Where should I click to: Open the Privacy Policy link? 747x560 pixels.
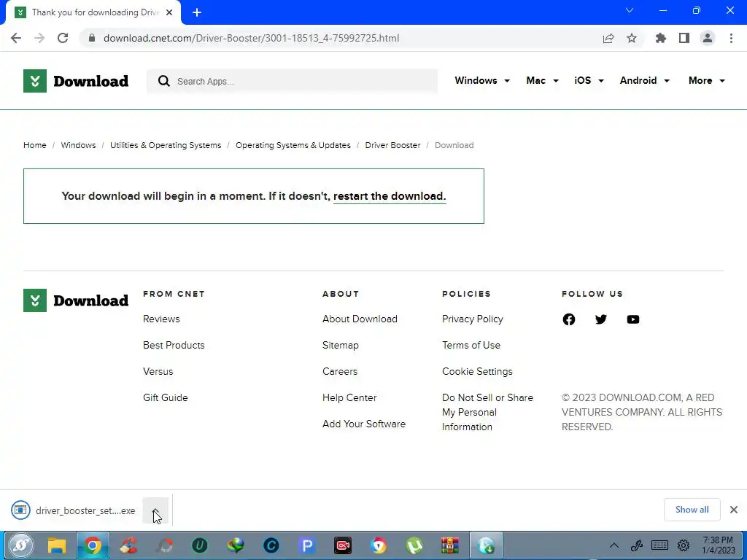pos(473,319)
